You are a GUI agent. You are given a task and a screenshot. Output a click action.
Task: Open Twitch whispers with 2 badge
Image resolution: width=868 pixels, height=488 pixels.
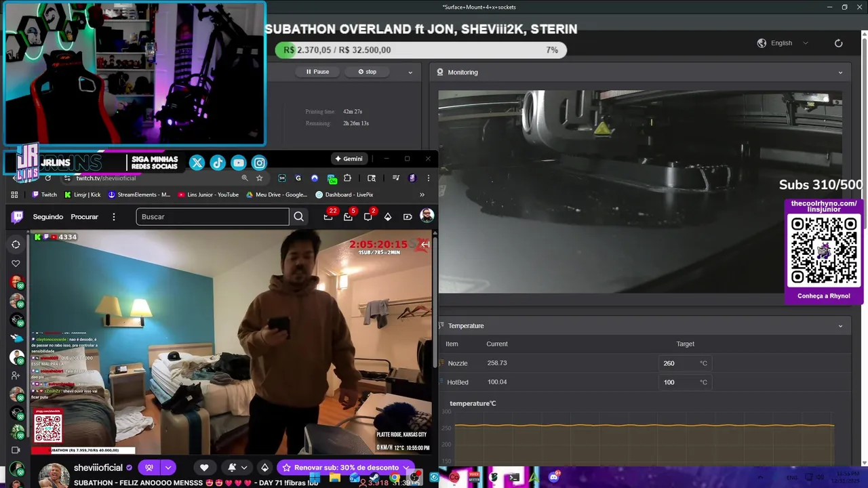point(368,217)
